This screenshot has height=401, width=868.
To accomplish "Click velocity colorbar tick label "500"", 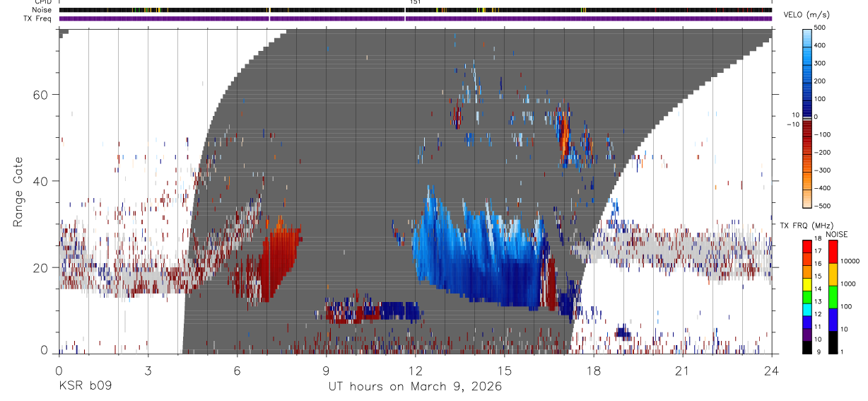I will [821, 28].
